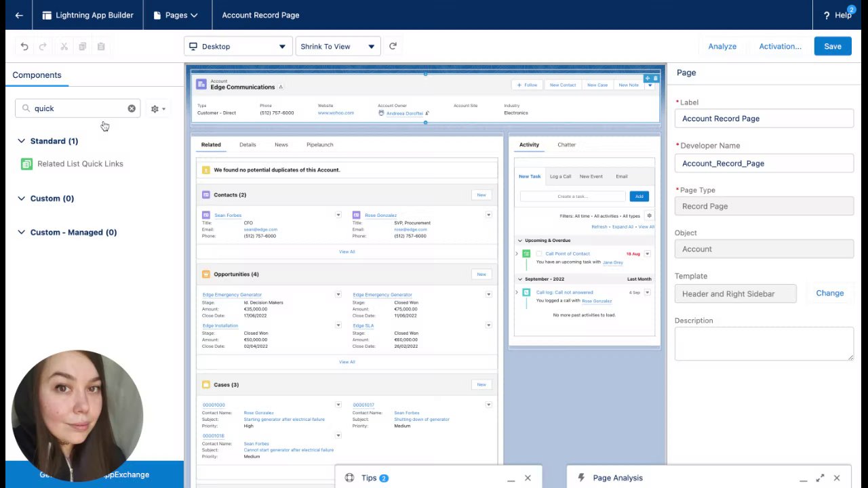Switch to the News tab
Image resolution: width=868 pixels, height=488 pixels.
(281, 144)
